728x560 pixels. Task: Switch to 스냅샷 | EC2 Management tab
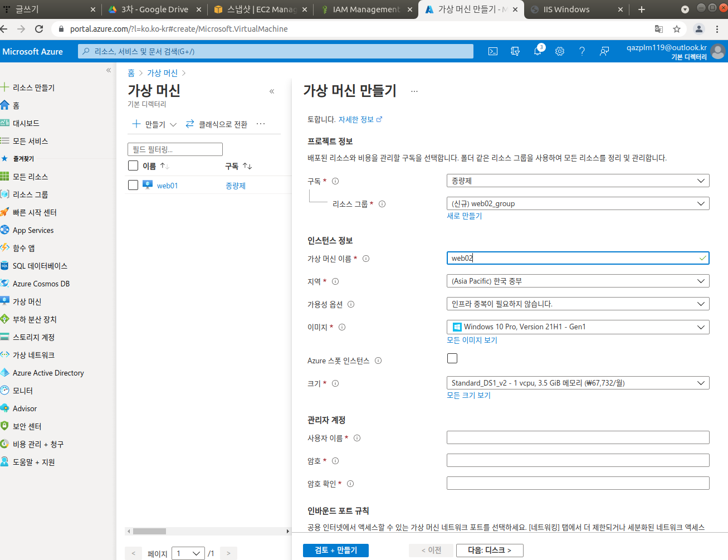tap(261, 9)
